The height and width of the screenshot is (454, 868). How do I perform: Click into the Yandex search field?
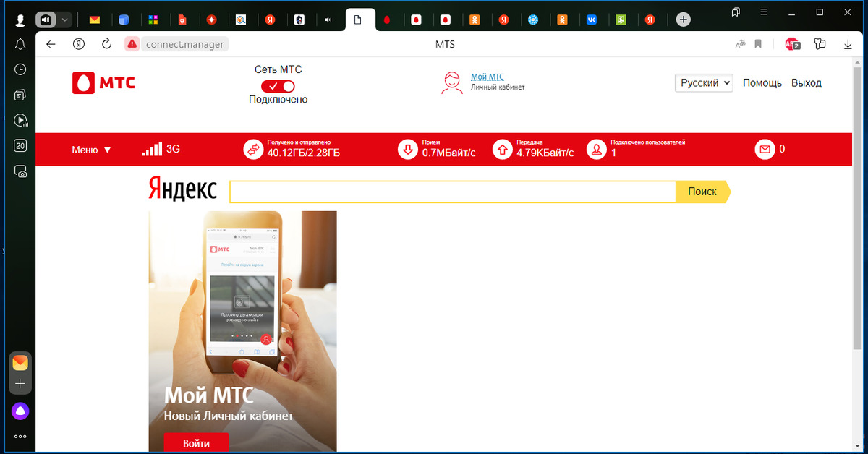pos(453,192)
